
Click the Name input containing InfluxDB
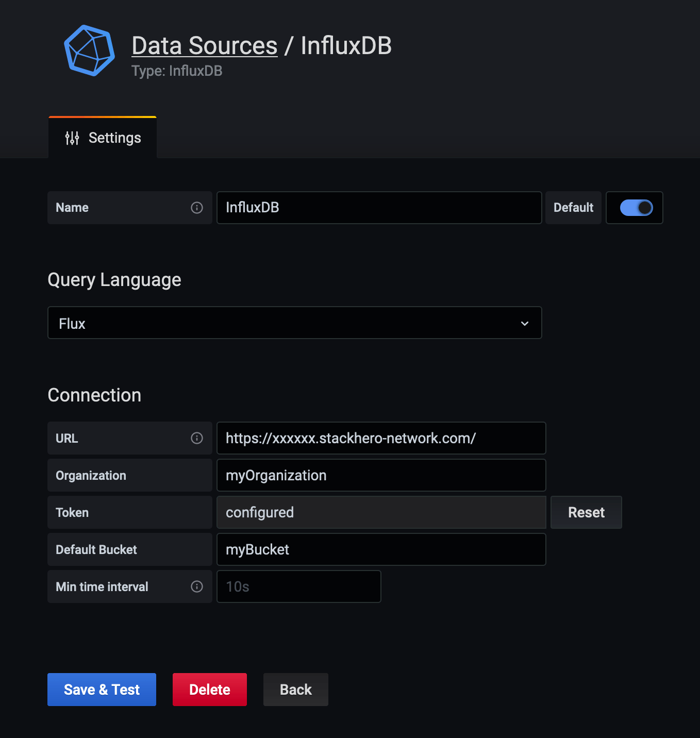pyautogui.click(x=379, y=208)
